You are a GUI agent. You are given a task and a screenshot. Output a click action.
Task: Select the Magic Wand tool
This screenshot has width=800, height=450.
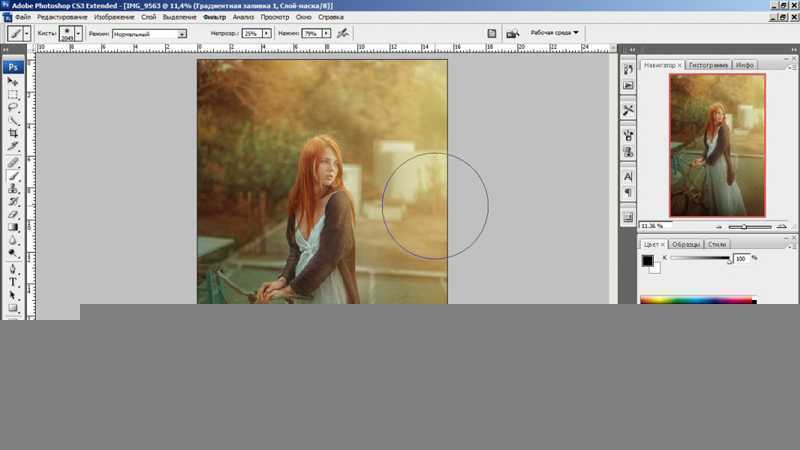pos(13,120)
